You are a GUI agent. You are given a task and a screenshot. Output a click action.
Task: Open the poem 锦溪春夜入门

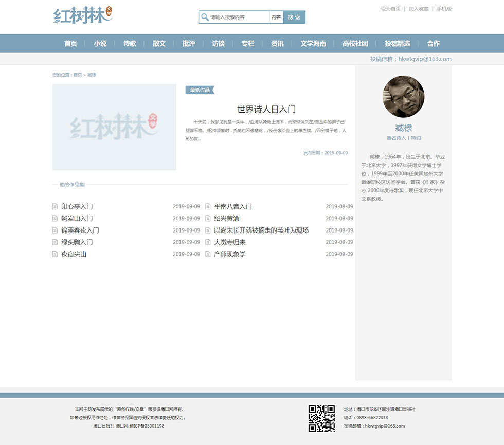80,230
